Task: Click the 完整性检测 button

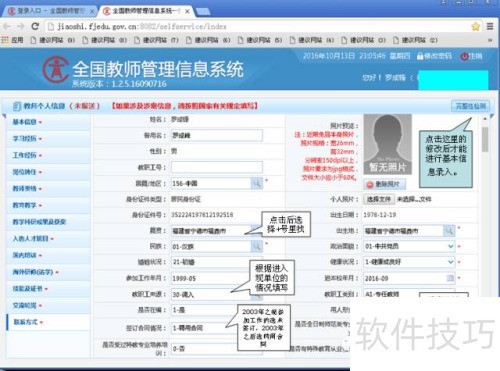Action: tap(470, 106)
